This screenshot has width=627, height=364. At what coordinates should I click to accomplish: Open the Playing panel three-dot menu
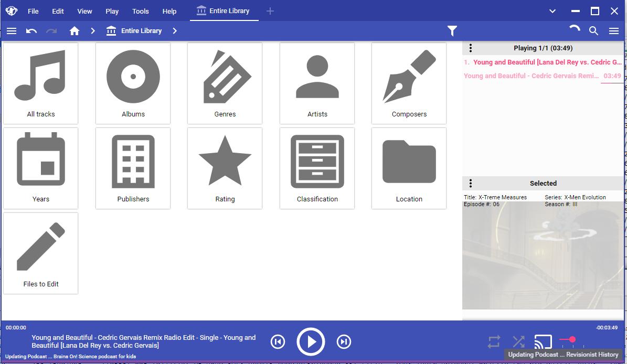(471, 48)
